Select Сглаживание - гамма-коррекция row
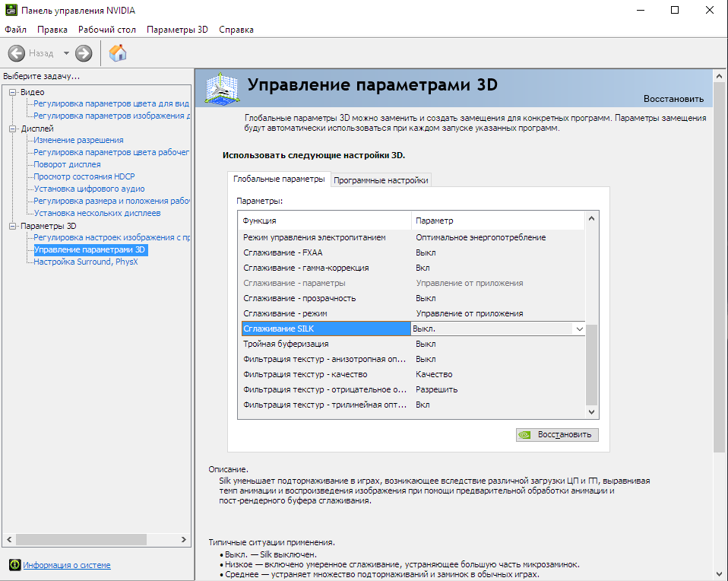The image size is (728, 581). point(411,268)
